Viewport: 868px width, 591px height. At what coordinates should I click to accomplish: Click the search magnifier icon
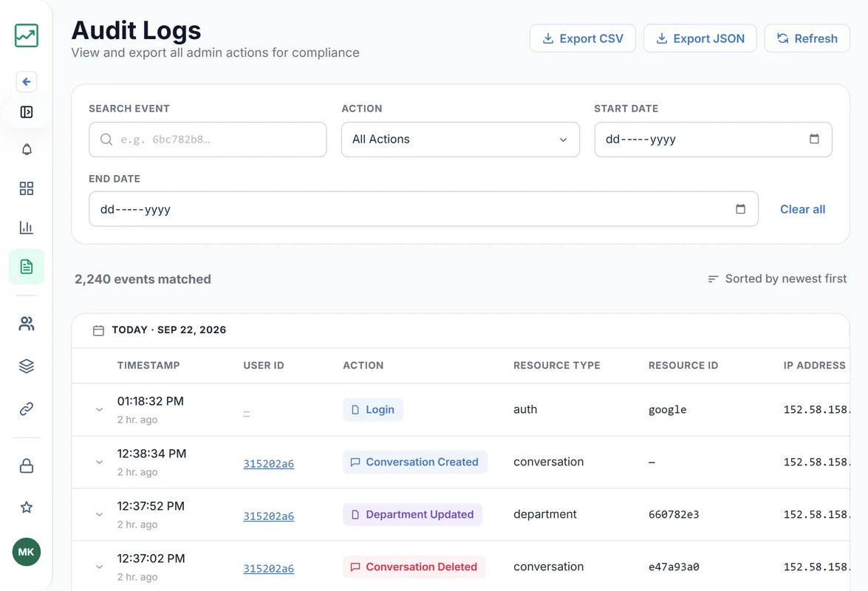[x=106, y=140]
